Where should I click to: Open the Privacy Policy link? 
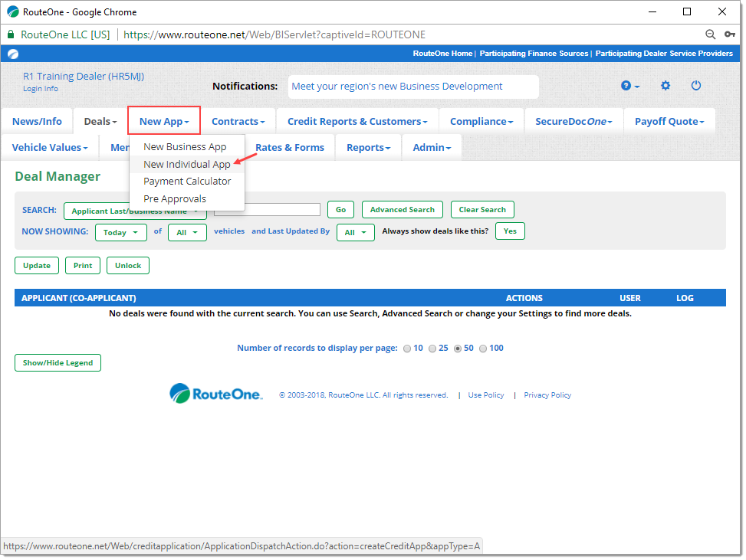[547, 395]
